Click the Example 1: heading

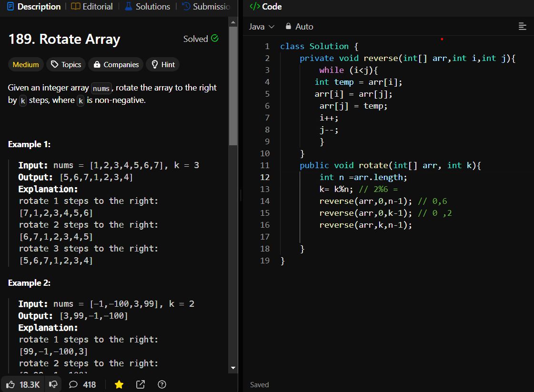29,144
